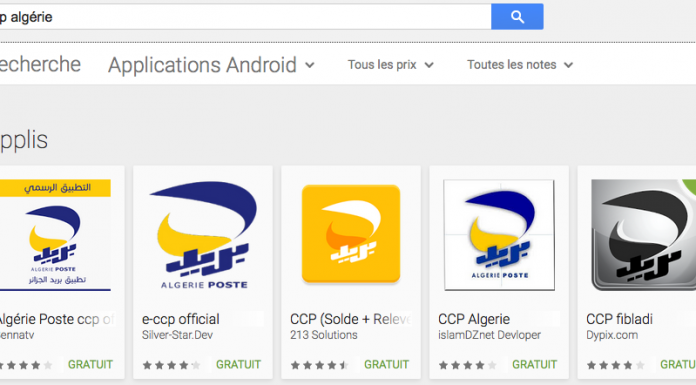Open the Dypix.com developer link
The width and height of the screenshot is (696, 385).
[612, 335]
